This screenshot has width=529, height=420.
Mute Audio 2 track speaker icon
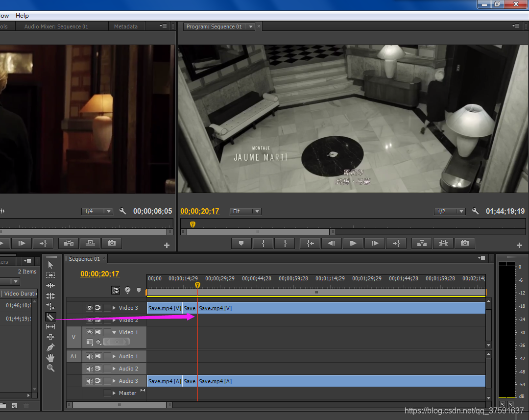tap(90, 369)
